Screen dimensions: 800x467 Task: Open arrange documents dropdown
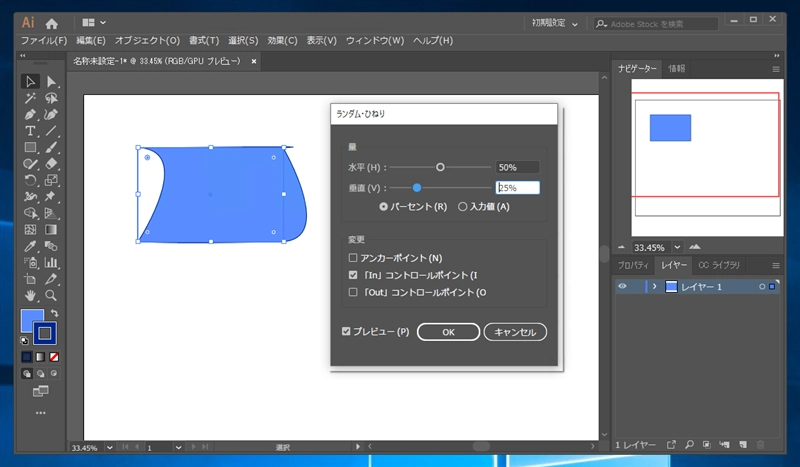(94, 22)
